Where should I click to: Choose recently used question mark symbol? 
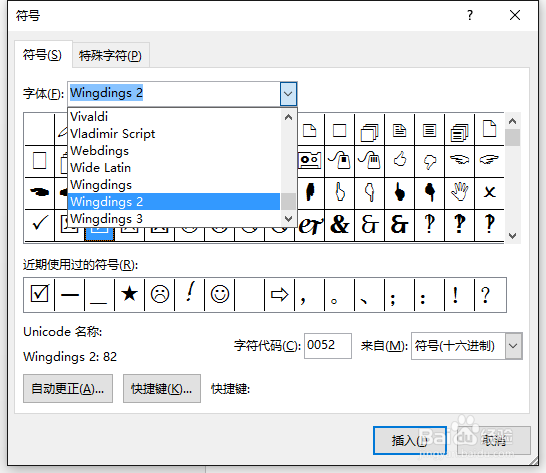click(x=489, y=295)
